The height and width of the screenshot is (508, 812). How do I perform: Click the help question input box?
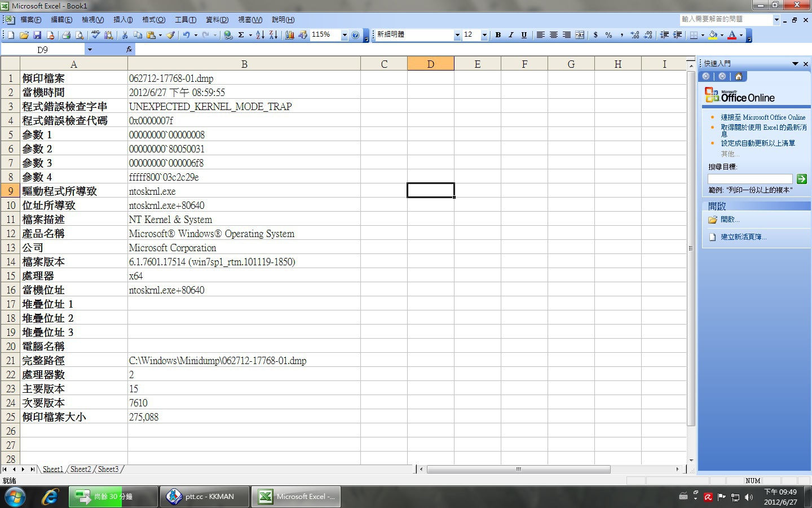pyautogui.click(x=726, y=19)
